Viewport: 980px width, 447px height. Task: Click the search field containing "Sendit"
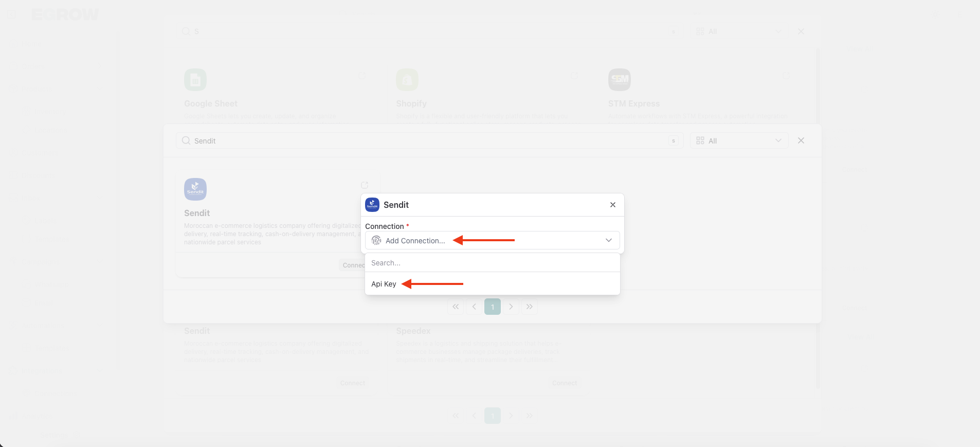(429, 140)
